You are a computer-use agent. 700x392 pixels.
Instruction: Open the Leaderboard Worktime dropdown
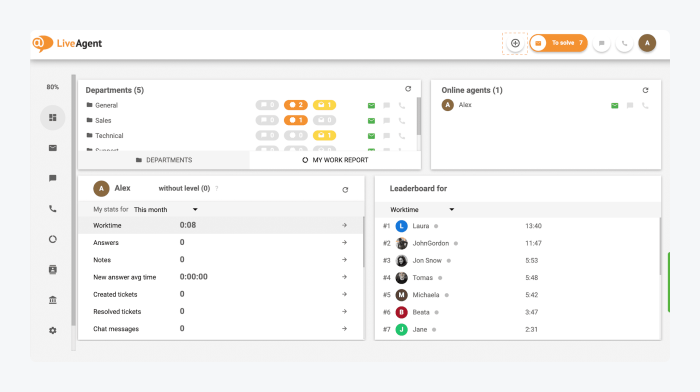click(x=422, y=209)
